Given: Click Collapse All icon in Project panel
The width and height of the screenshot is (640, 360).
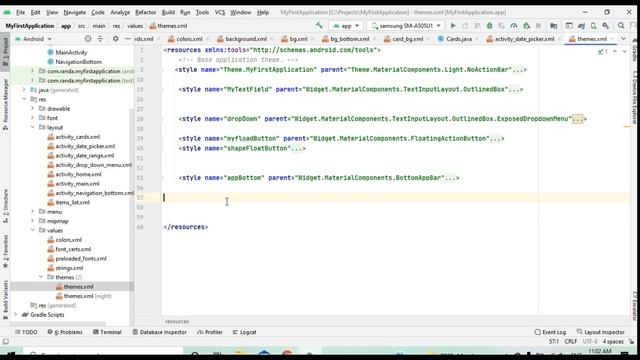Looking at the screenshot, I should (x=100, y=39).
